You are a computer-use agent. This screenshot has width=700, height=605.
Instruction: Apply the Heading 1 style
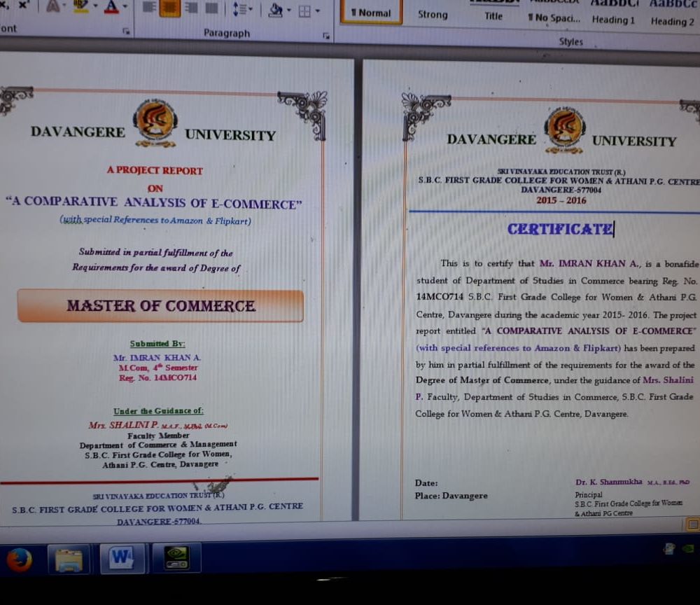tap(613, 20)
